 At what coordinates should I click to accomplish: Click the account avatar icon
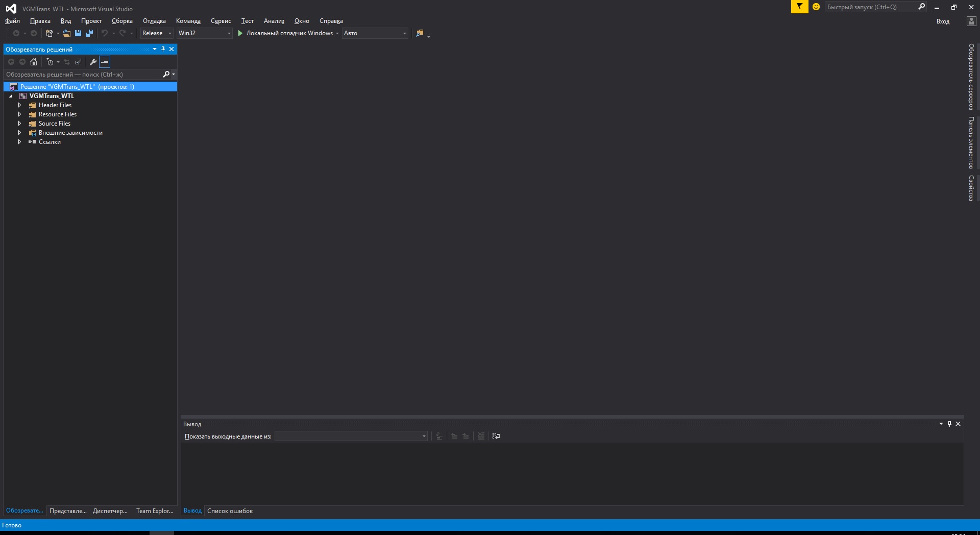pyautogui.click(x=971, y=21)
